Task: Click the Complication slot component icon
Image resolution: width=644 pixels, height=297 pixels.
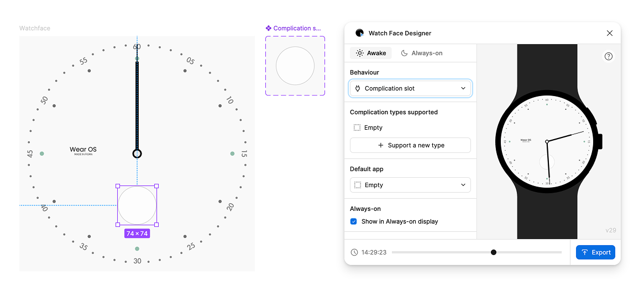Action: (269, 28)
